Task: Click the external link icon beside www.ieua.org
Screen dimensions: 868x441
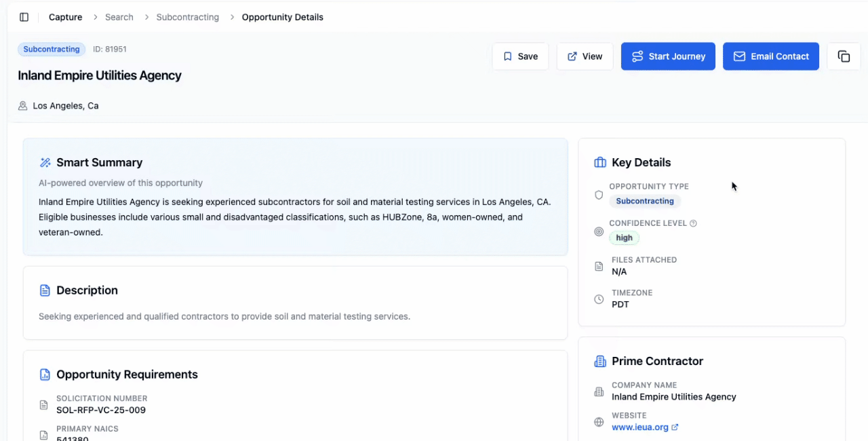Action: coord(673,427)
